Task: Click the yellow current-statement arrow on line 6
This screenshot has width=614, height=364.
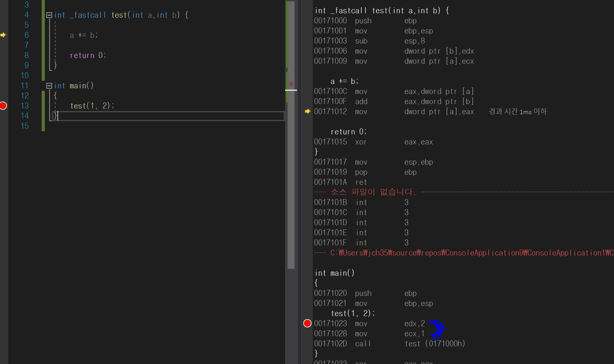Action: pyautogui.click(x=3, y=35)
